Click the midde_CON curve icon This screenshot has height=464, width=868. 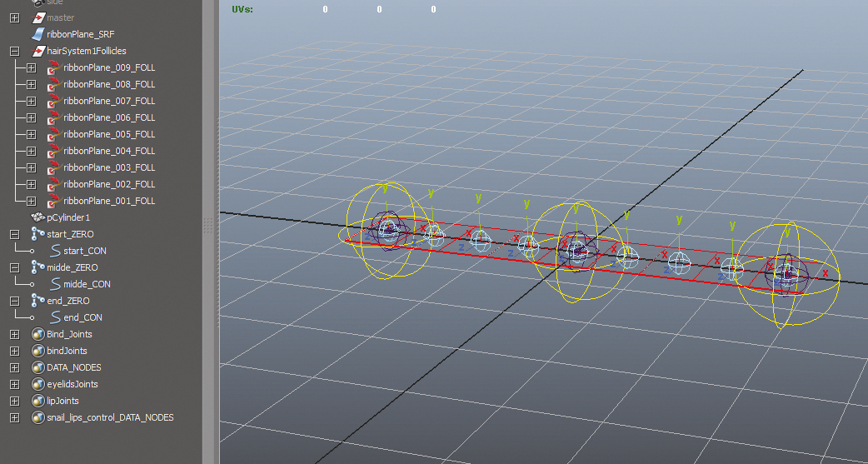point(55,284)
